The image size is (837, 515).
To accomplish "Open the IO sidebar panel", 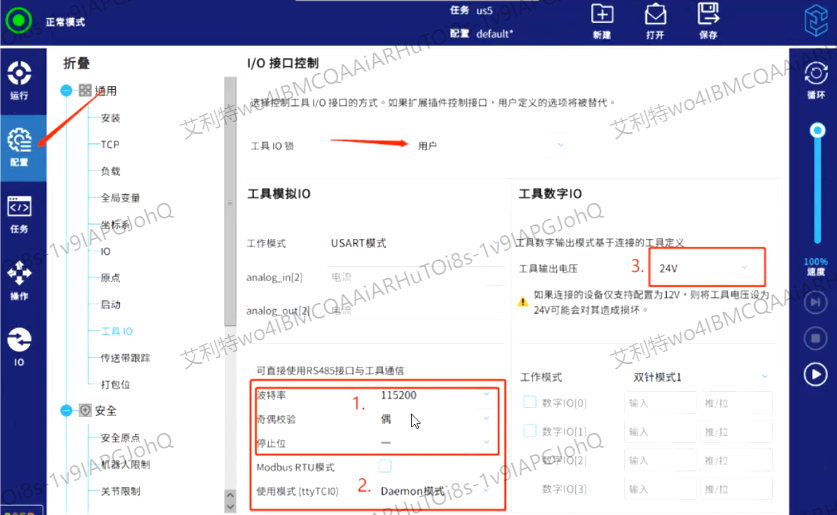I will click(19, 346).
